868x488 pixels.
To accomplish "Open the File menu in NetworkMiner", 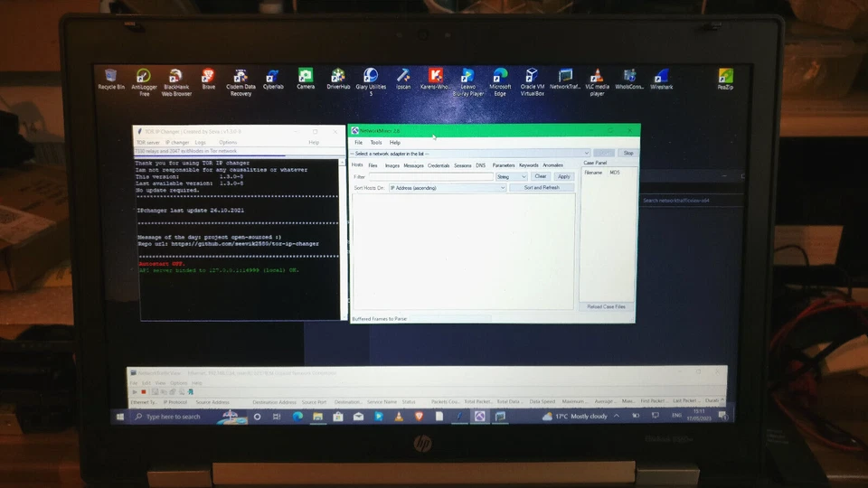I will (358, 143).
